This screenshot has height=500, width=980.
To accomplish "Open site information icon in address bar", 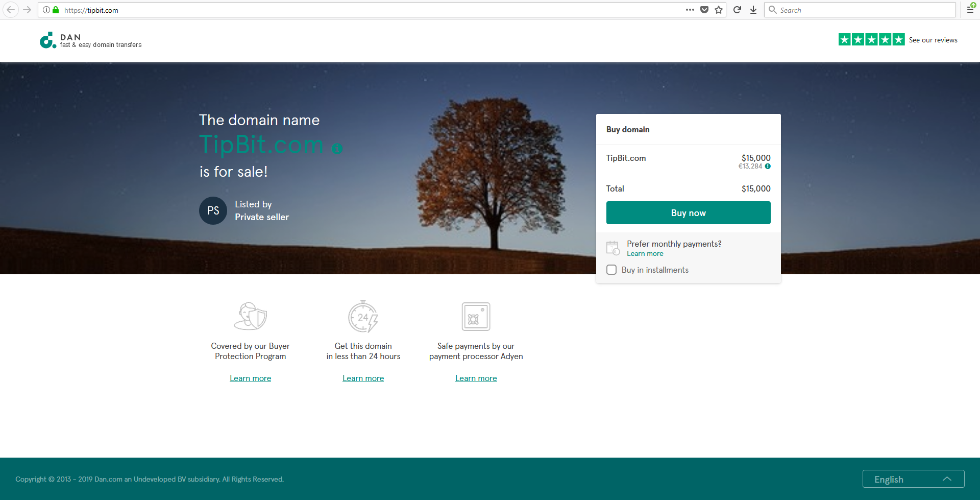I will click(x=46, y=10).
